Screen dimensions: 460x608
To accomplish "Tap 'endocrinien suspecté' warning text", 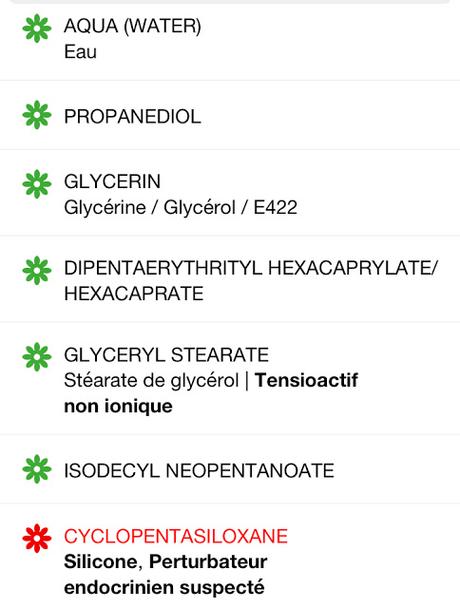I will click(x=164, y=587).
